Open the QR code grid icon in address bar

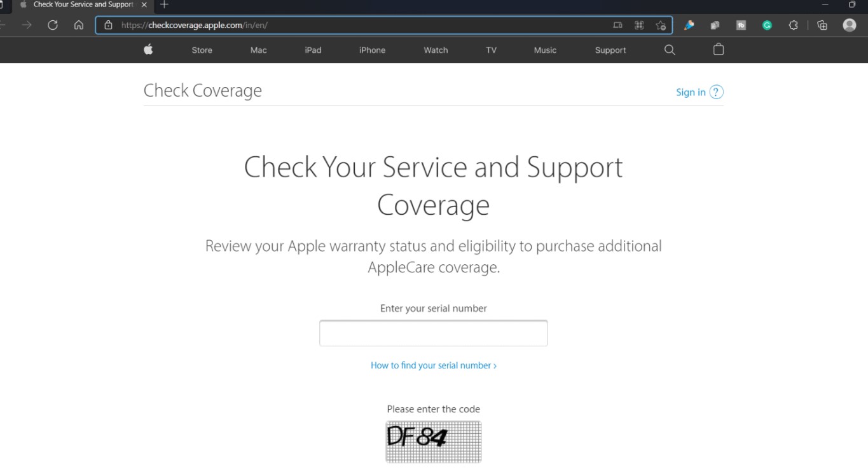(639, 25)
